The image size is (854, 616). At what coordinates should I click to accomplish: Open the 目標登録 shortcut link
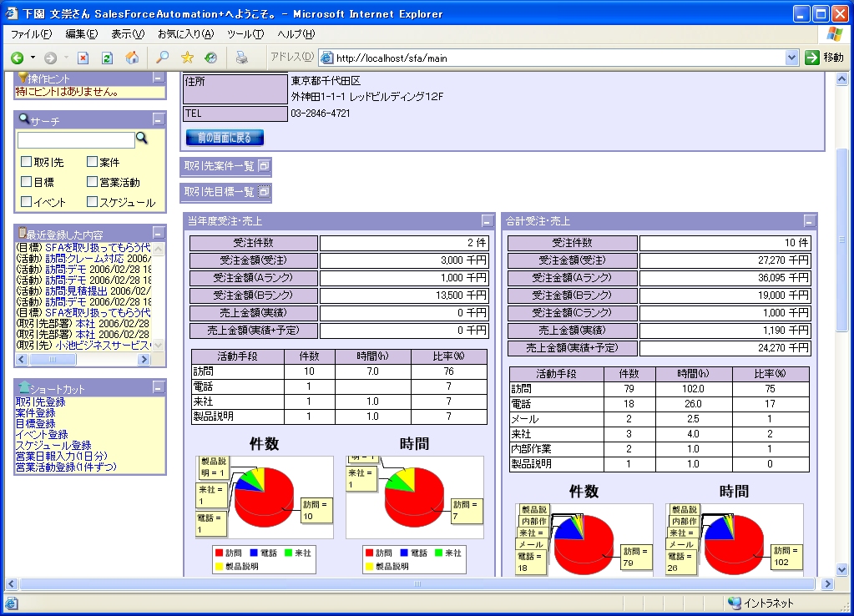tap(35, 424)
